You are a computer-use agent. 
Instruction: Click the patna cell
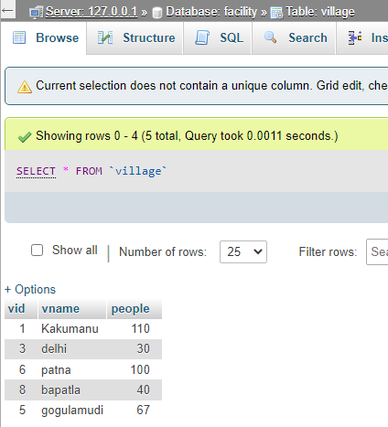(56, 370)
